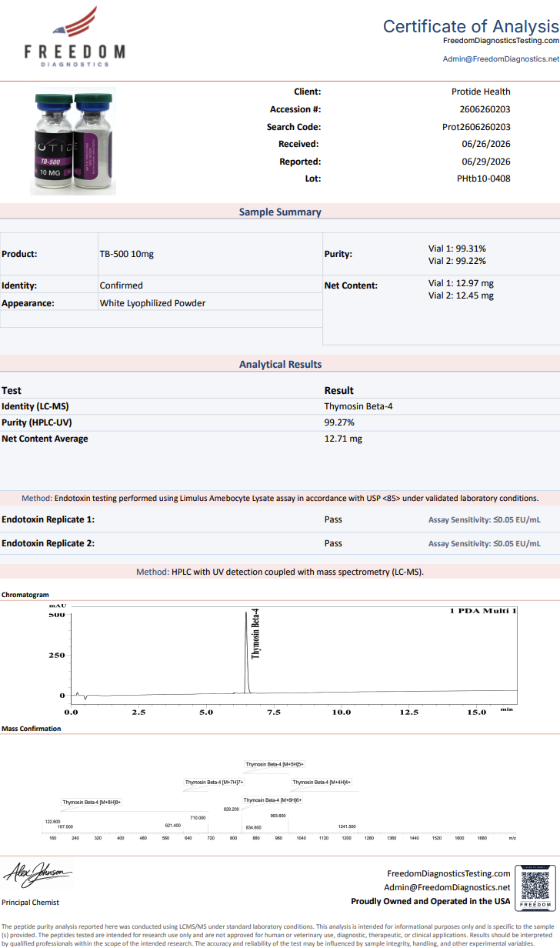Click the 1 PDA Multi 1 chart label

[483, 611]
